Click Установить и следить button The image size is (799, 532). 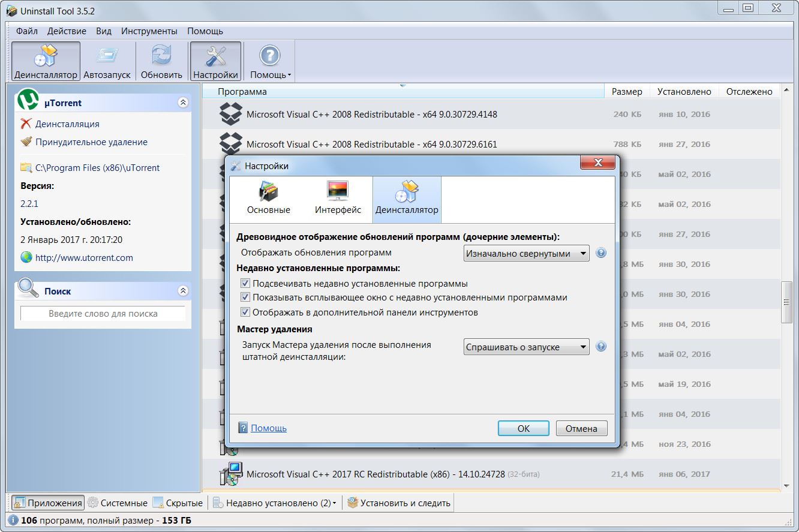coord(399,503)
